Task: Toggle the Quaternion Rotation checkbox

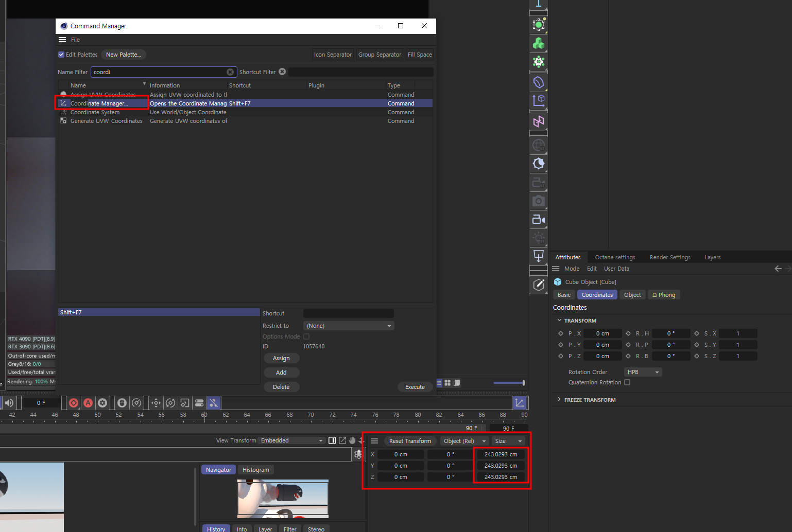Action: [627, 382]
